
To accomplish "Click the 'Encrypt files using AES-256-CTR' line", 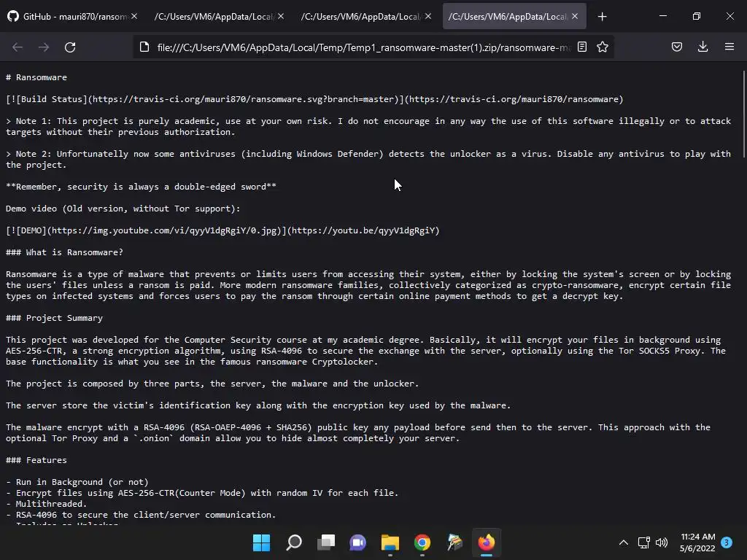I will (x=202, y=494).
